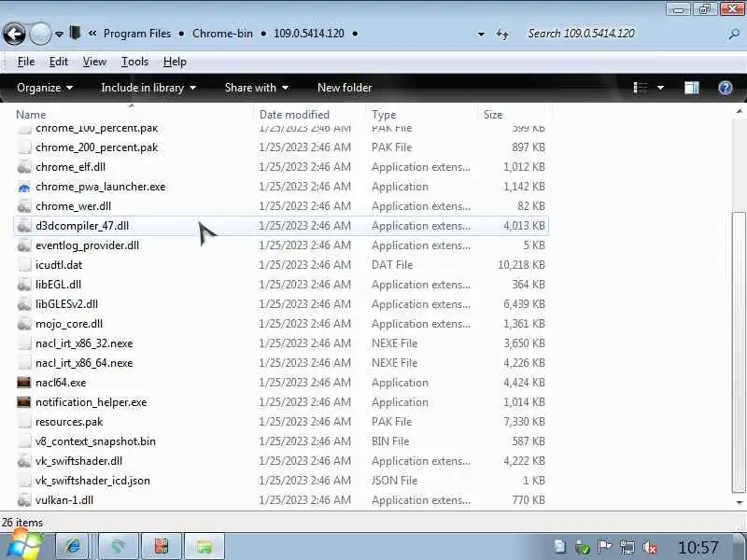Screen dimensions: 747x560
Task: Open the address bar history dropdown
Action: pos(481,35)
